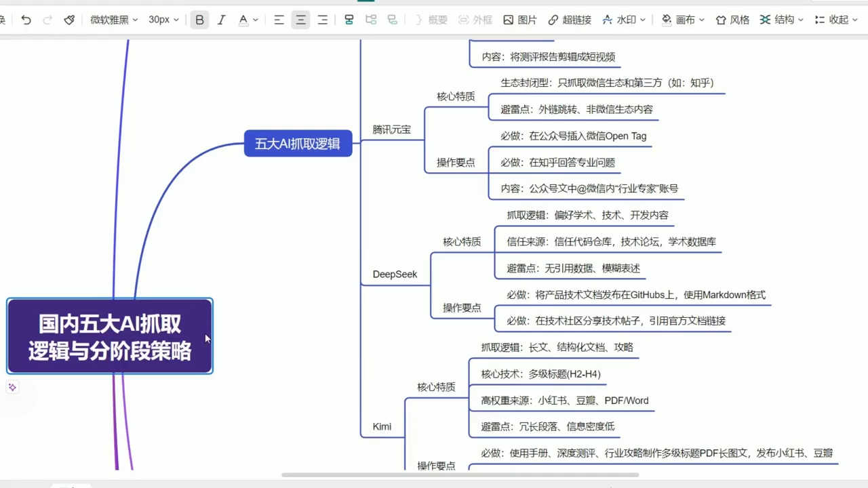Align text left

pos(279,20)
